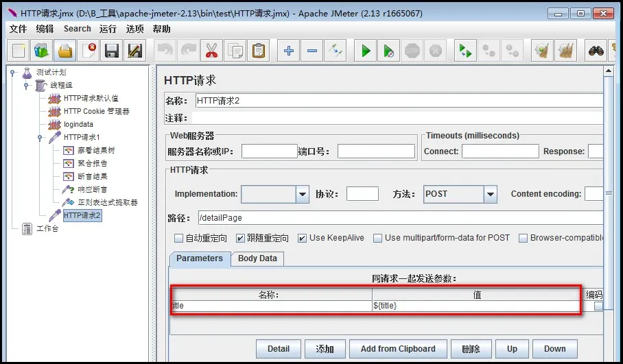Click the ${title} value cell

pos(475,306)
